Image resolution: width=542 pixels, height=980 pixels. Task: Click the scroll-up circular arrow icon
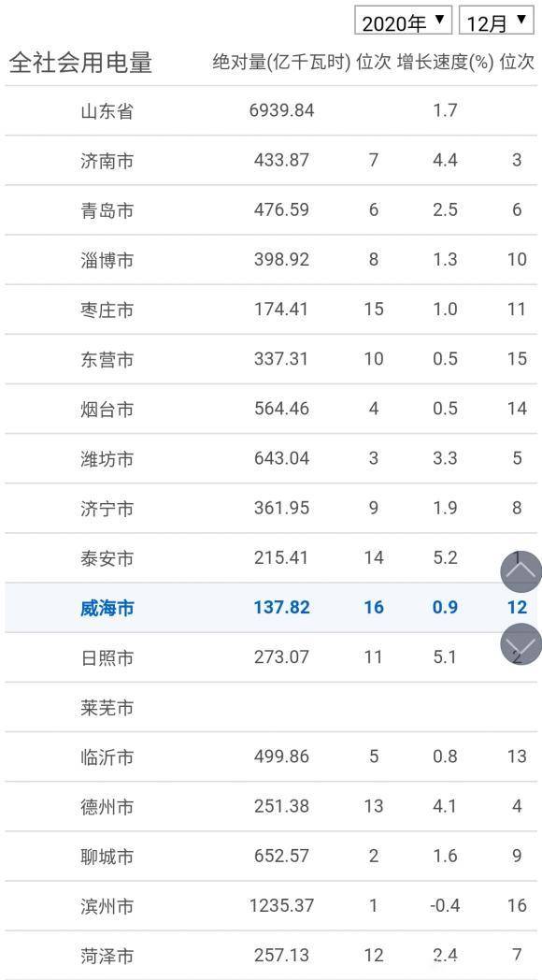(x=521, y=571)
